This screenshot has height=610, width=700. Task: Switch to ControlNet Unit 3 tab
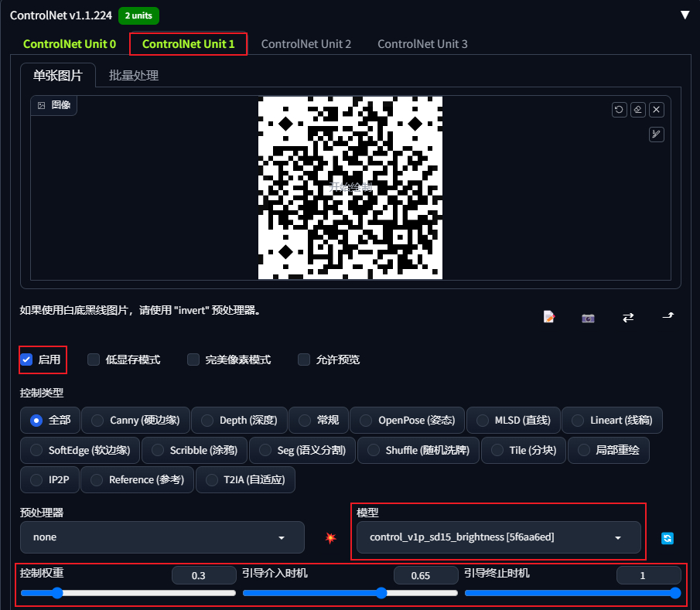tap(423, 44)
